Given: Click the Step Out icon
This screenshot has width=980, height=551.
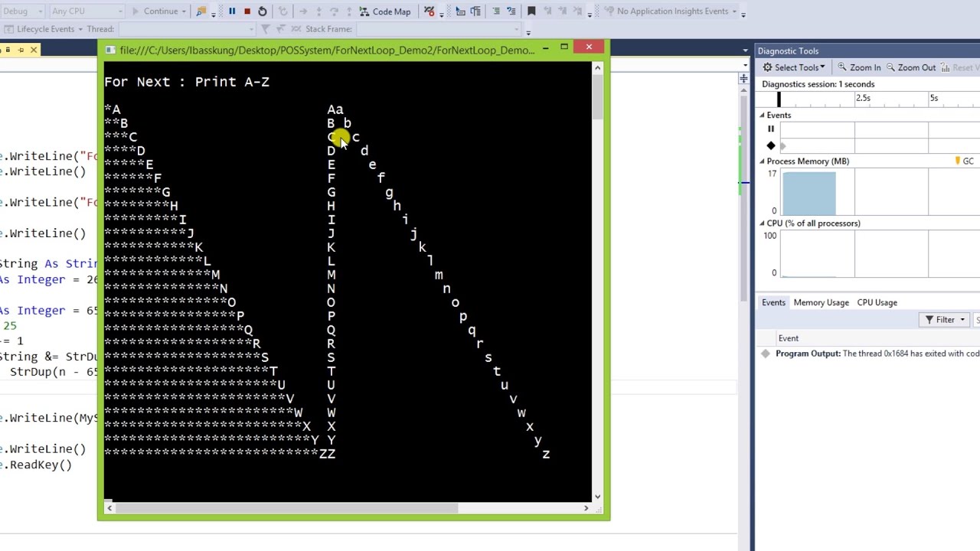Looking at the screenshot, I should coord(348,11).
